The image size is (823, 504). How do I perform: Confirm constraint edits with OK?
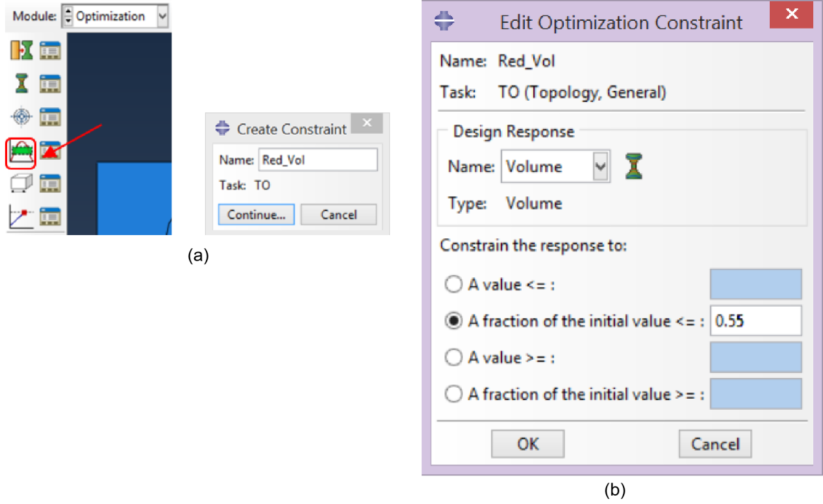pos(527,444)
